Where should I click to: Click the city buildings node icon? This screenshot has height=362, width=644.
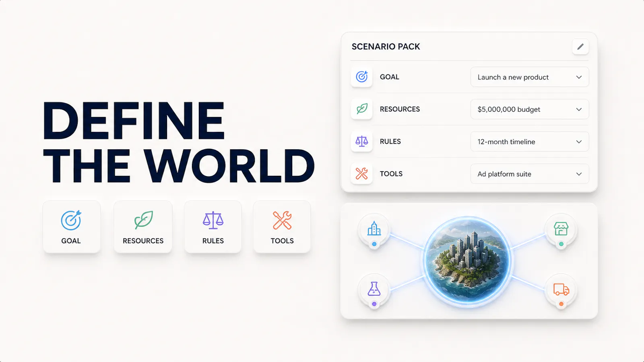click(374, 228)
